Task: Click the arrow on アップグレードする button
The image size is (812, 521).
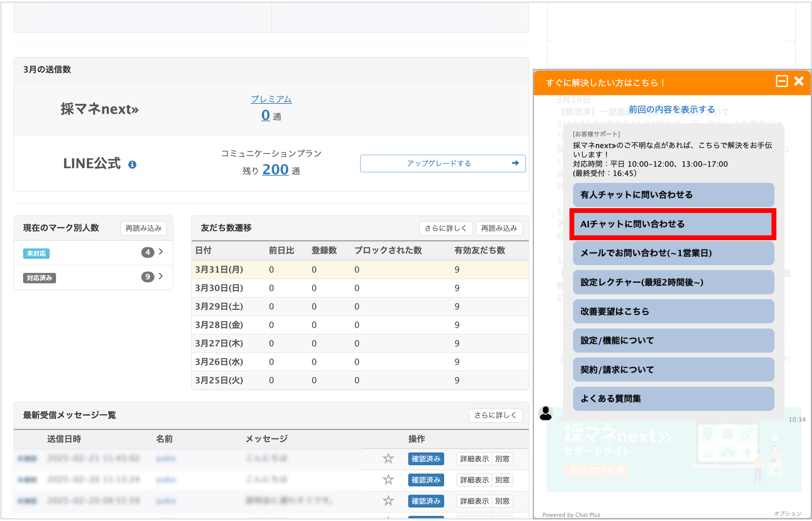Action: coord(515,163)
